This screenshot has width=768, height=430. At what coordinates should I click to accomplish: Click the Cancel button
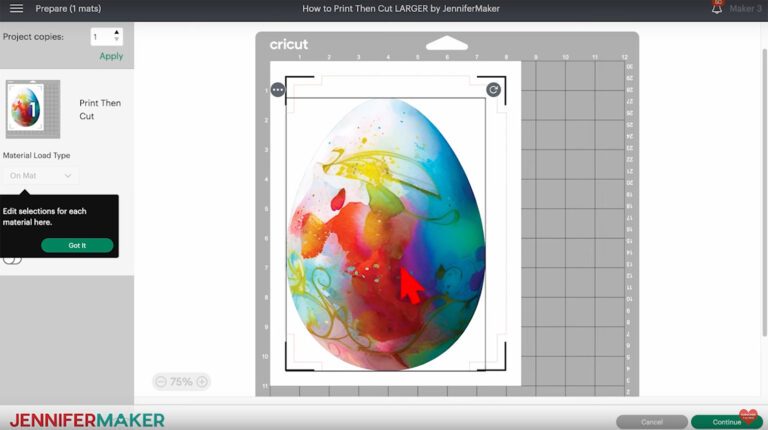point(651,422)
